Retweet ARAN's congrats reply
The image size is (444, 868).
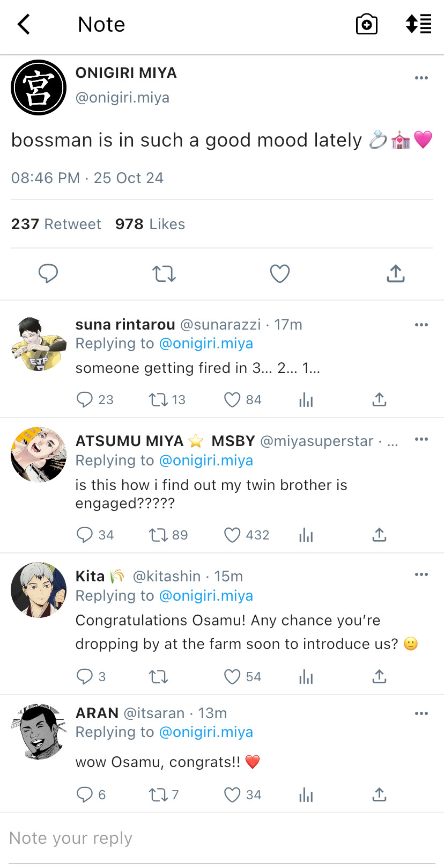pos(159,795)
